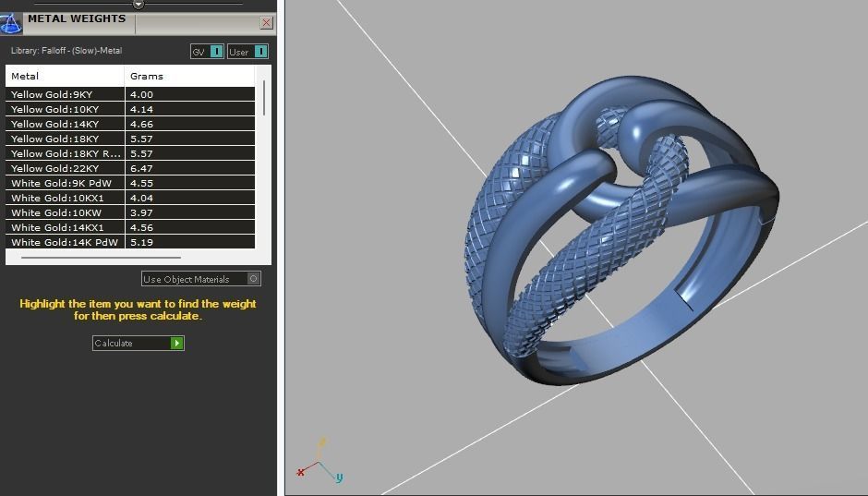Click the Library: Falloff - (Slow)-Metal label
The image size is (868, 496).
point(66,51)
